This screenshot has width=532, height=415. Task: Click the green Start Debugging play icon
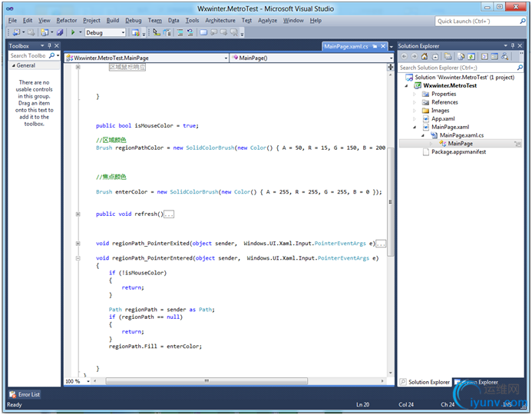tap(73, 33)
